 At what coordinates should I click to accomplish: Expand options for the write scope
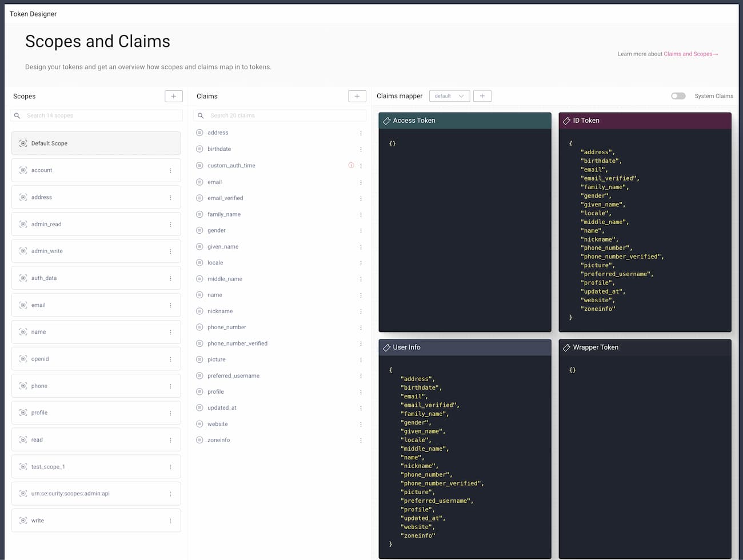170,521
